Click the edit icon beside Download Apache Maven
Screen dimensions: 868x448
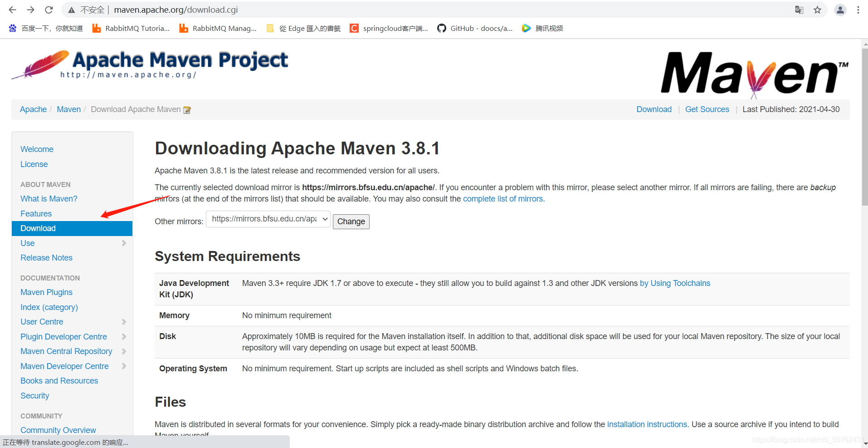tap(187, 110)
